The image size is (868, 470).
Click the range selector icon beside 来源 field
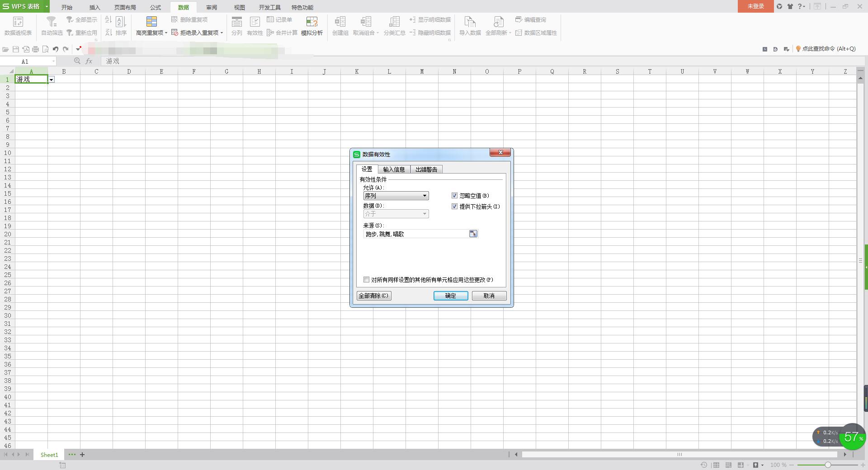click(473, 234)
